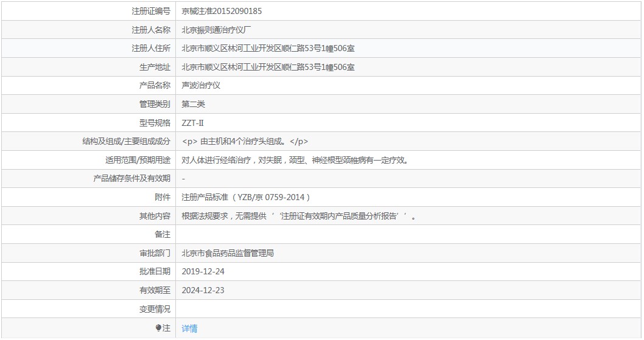This screenshot has width=644, height=340.
Task: Click the 审批部门 label
Action: 155,253
